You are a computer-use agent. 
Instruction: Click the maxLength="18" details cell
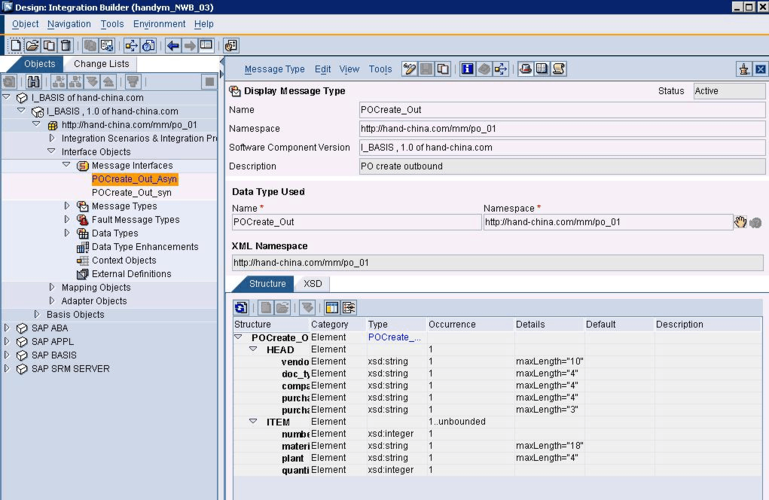click(549, 446)
